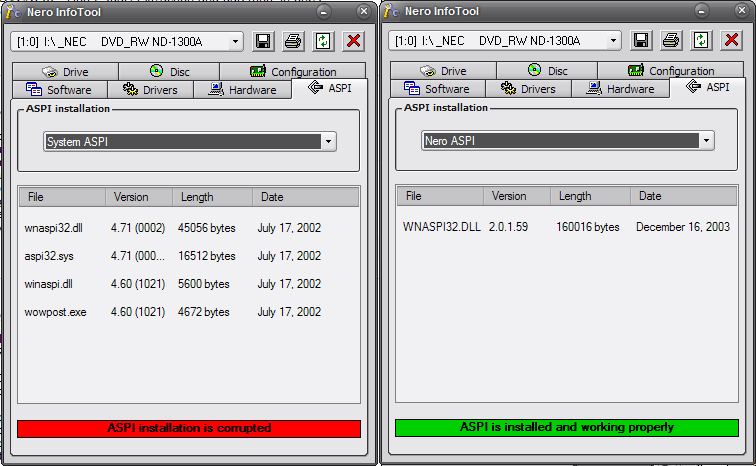The height and width of the screenshot is (466, 756).
Task: Click Length column header in left window
Action: click(x=212, y=197)
